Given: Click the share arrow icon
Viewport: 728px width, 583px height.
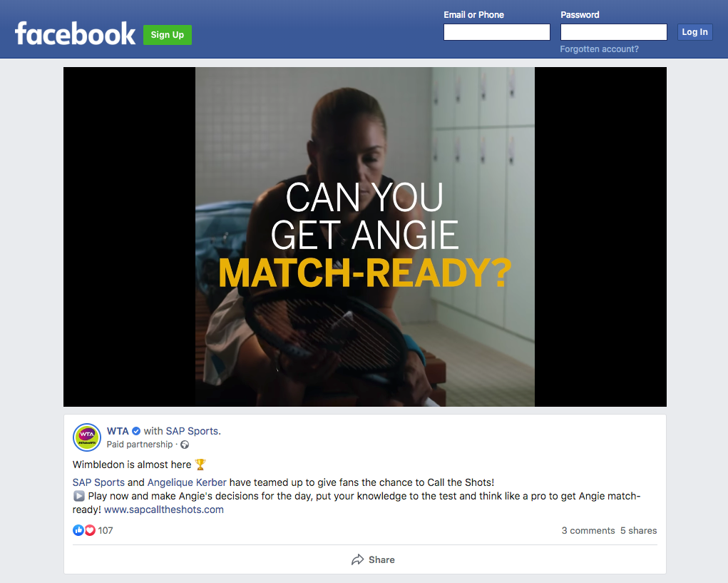Looking at the screenshot, I should (357, 559).
